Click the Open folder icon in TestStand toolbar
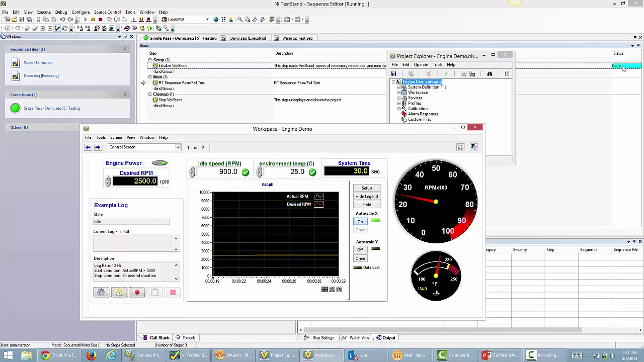This screenshot has width=644, height=362. tap(14, 20)
